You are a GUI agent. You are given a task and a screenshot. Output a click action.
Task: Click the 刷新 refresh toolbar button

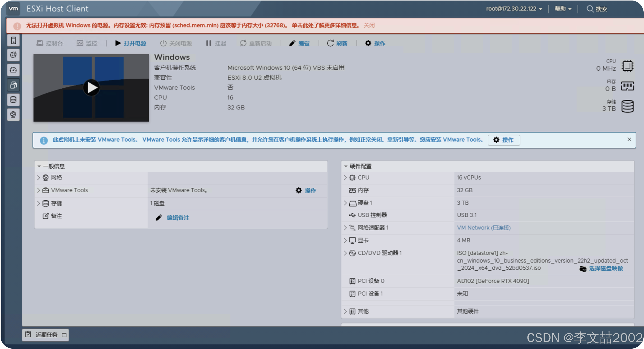(337, 43)
